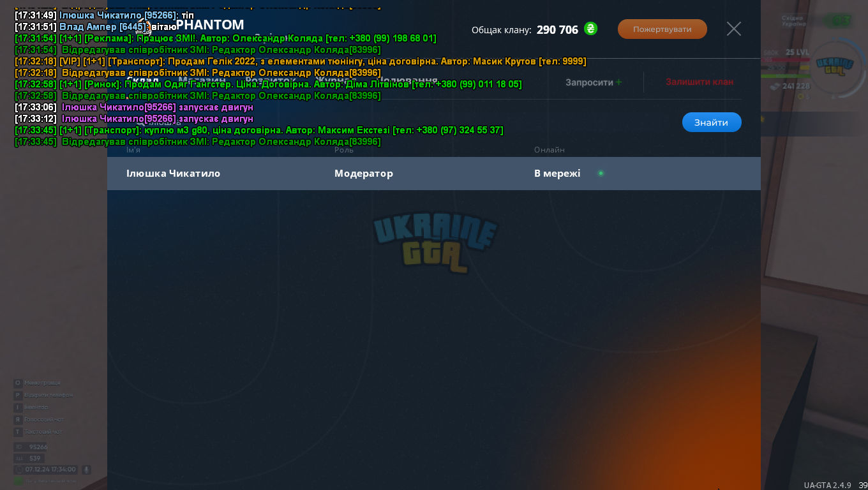This screenshot has width=868, height=490.
Task: Click the Ім'я column header
Action: pyautogui.click(x=133, y=150)
